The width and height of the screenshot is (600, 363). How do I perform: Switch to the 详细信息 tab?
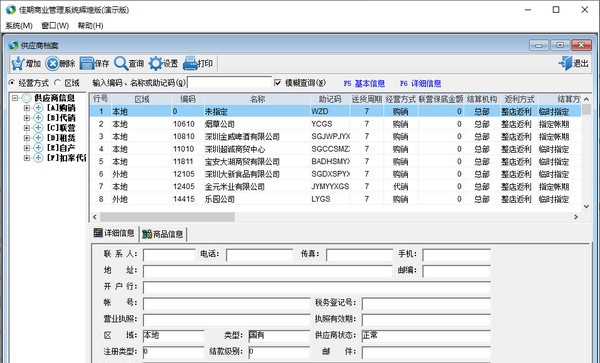(114, 233)
